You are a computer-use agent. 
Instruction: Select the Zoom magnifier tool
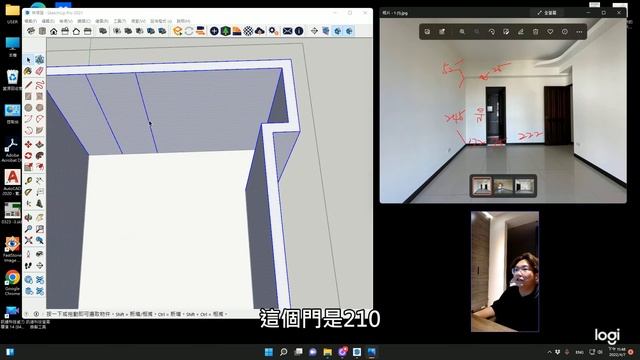(28, 229)
